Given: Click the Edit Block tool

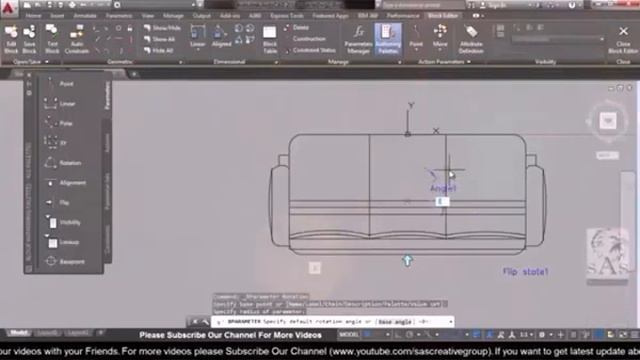Looking at the screenshot, I should [11, 39].
